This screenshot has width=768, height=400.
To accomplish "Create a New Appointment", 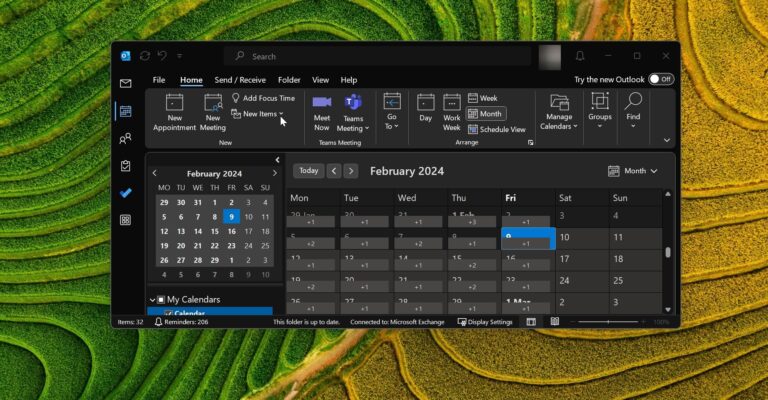I will (x=174, y=113).
